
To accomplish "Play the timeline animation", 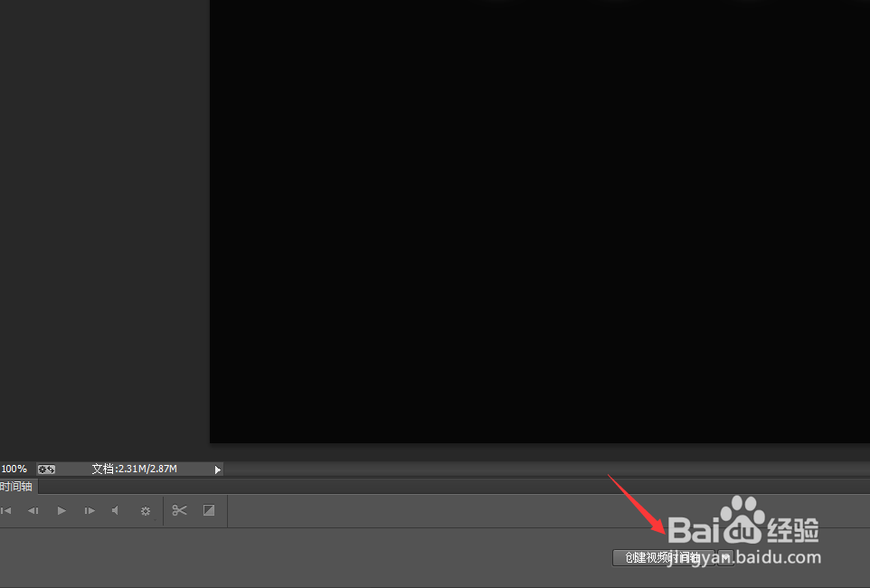I will click(61, 510).
